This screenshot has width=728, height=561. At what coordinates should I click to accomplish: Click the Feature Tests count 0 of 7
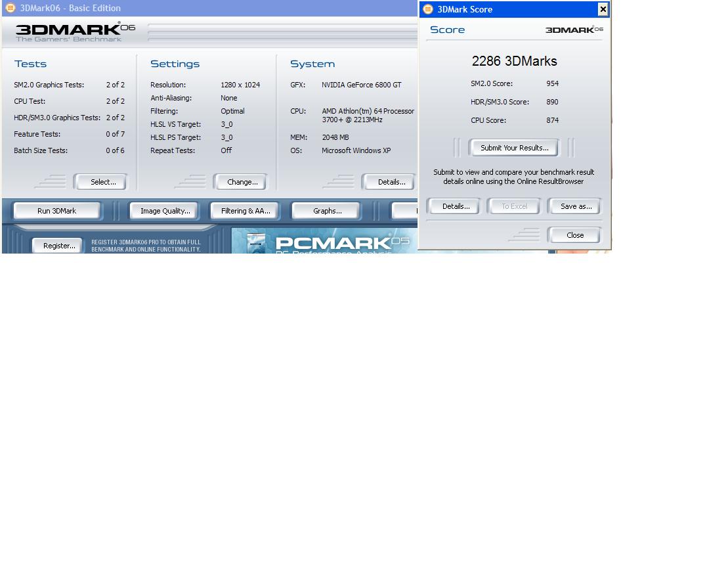[115, 134]
